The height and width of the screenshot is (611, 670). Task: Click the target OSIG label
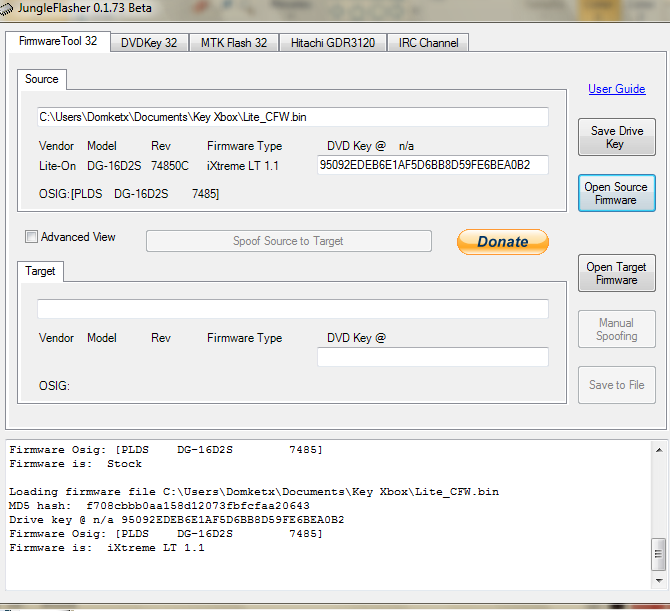point(54,386)
